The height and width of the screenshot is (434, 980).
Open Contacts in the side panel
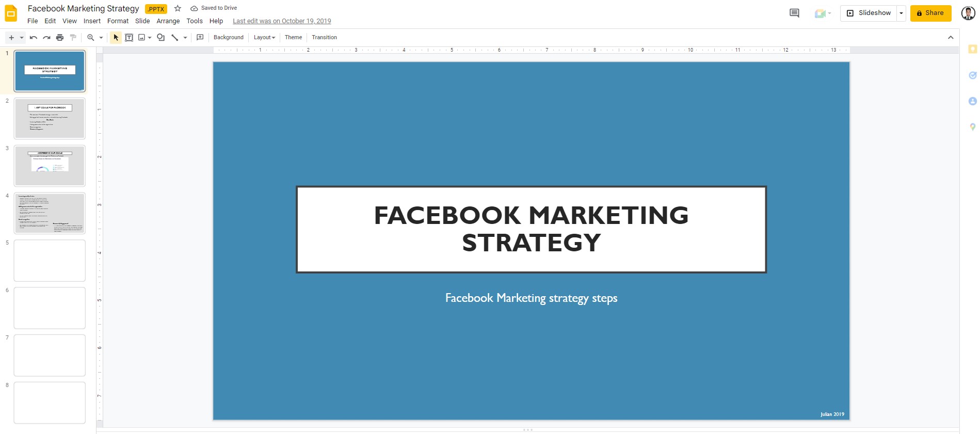tap(973, 101)
